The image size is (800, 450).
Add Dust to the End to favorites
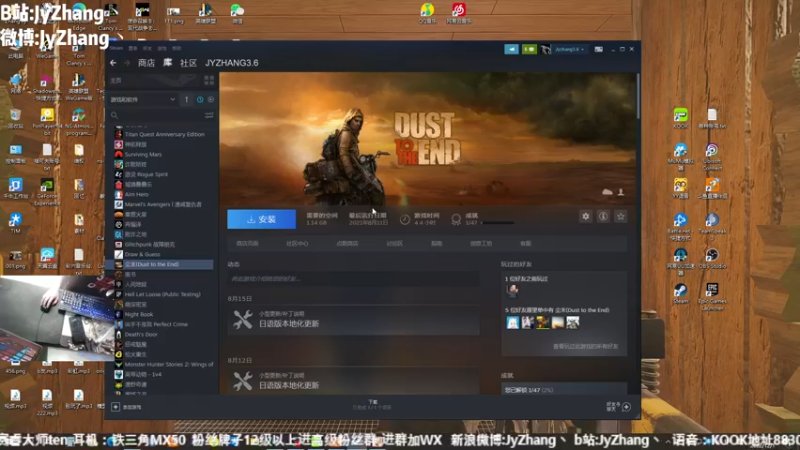pos(620,216)
